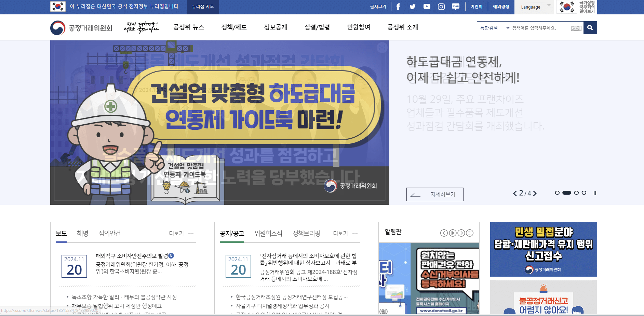Pause the 알림판 auto-play control
This screenshot has width=644, height=316.
point(453,233)
